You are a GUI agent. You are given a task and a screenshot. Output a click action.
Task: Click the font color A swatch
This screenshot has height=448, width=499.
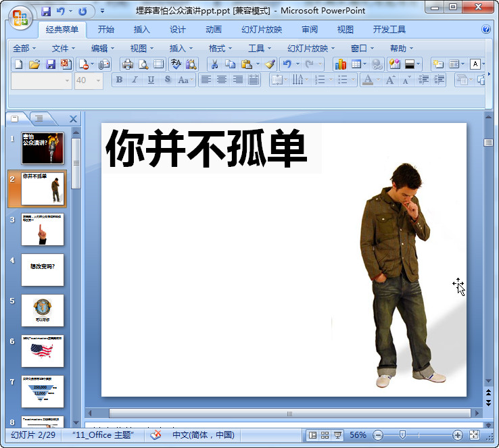coord(368,80)
